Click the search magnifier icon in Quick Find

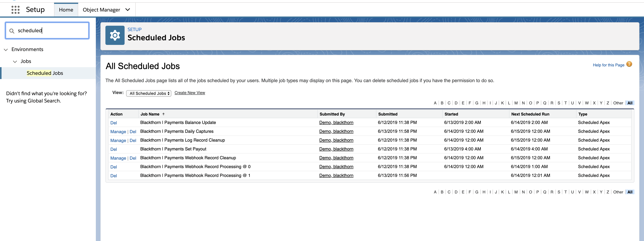pyautogui.click(x=11, y=31)
